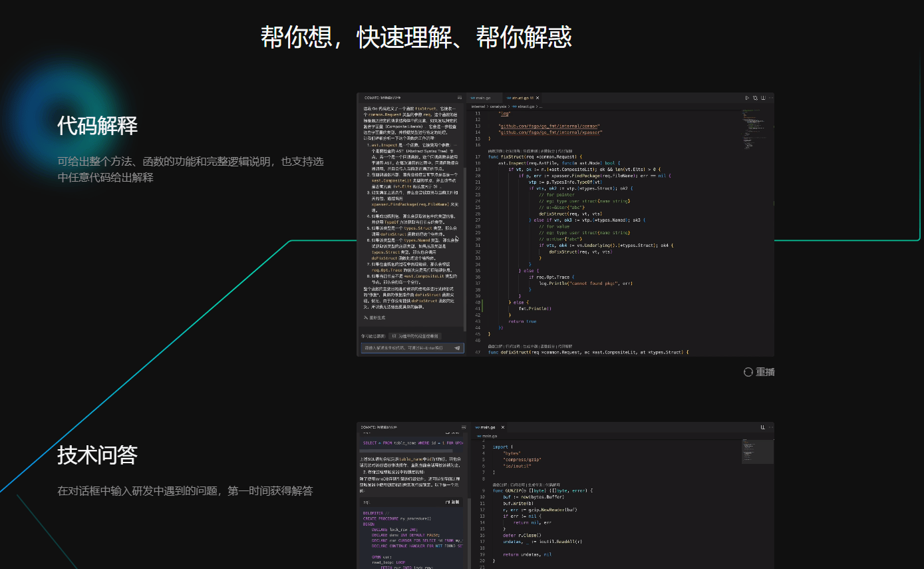Select the struct.go tab

point(520,97)
